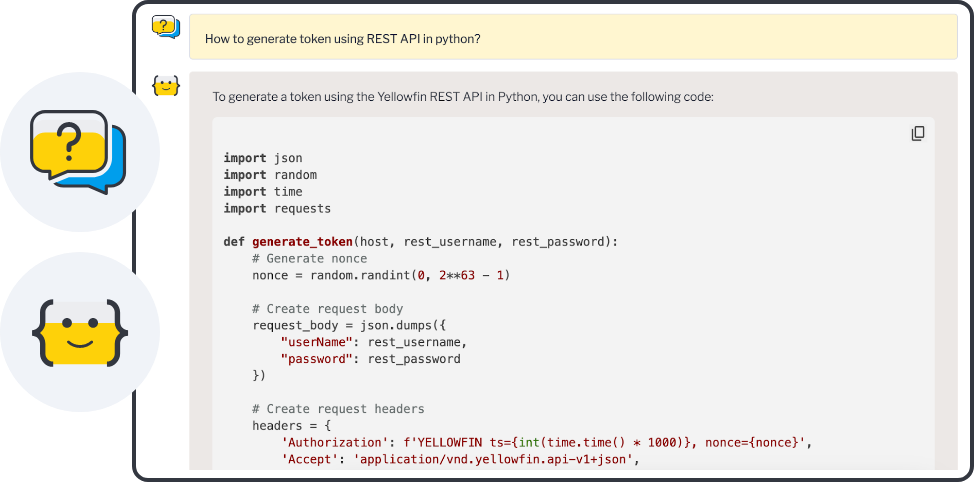Click the answer intro sentence about Yellowfin REST API
974x482 pixels.
[x=462, y=97]
